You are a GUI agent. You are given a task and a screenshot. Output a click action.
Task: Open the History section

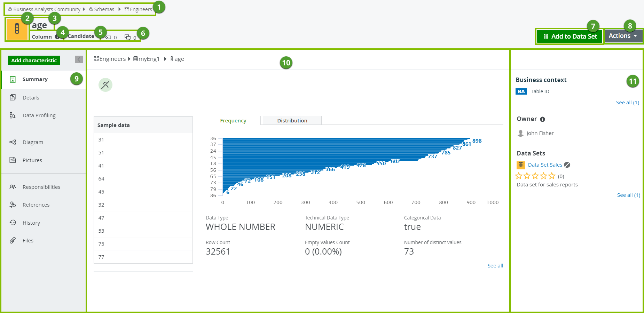tap(31, 223)
